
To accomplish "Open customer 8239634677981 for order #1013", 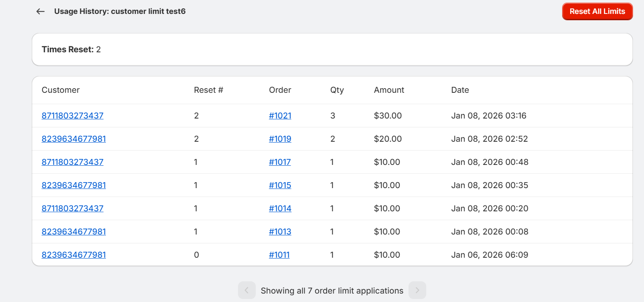I will [x=74, y=232].
